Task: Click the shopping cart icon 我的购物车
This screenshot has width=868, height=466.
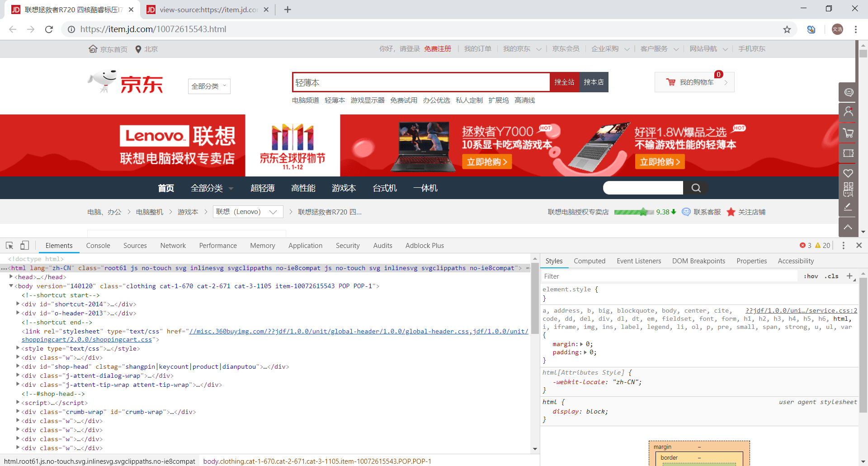Action: click(x=670, y=82)
